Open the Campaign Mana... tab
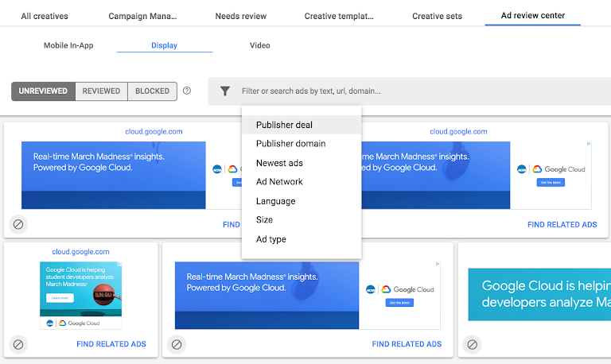The image size is (611, 364). (x=142, y=16)
